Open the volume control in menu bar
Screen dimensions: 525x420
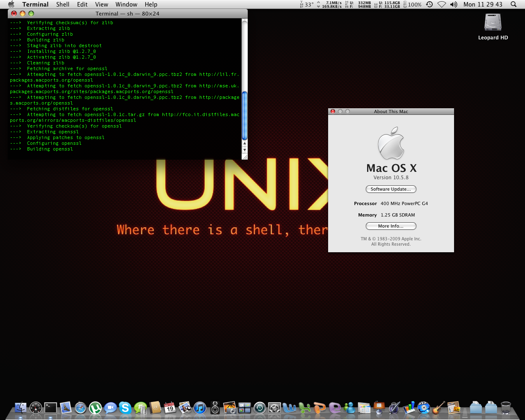(454, 5)
